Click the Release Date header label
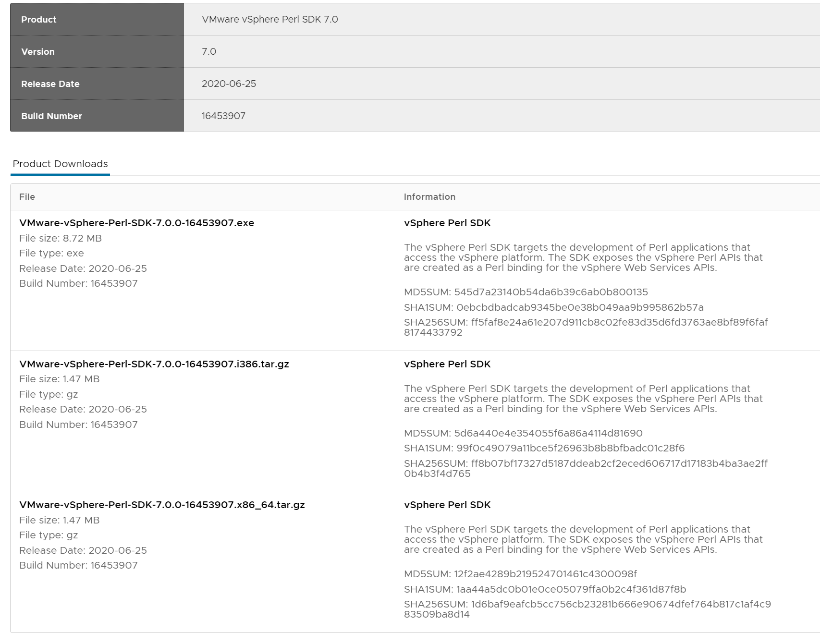Image resolution: width=820 pixels, height=644 pixels. click(x=50, y=84)
